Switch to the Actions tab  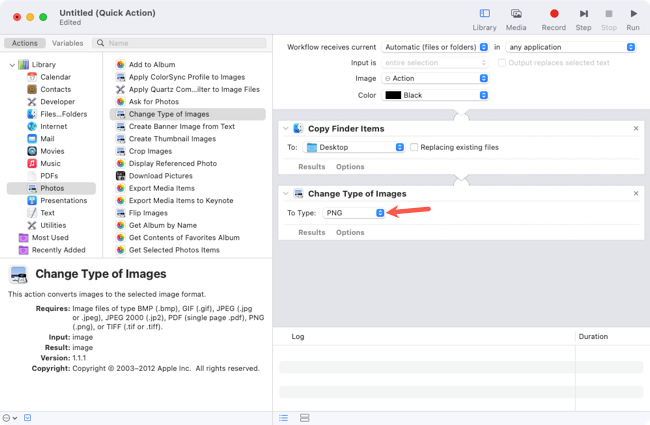[x=24, y=43]
